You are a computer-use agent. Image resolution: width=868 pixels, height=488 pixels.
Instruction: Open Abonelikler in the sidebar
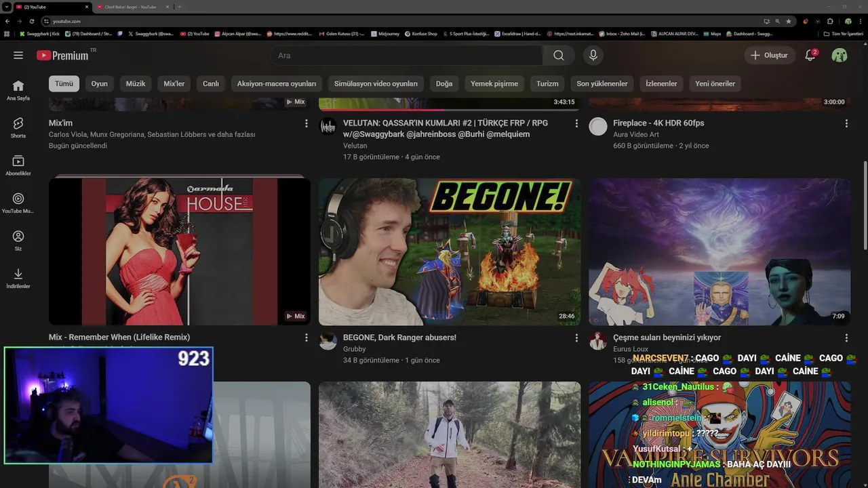tap(18, 165)
